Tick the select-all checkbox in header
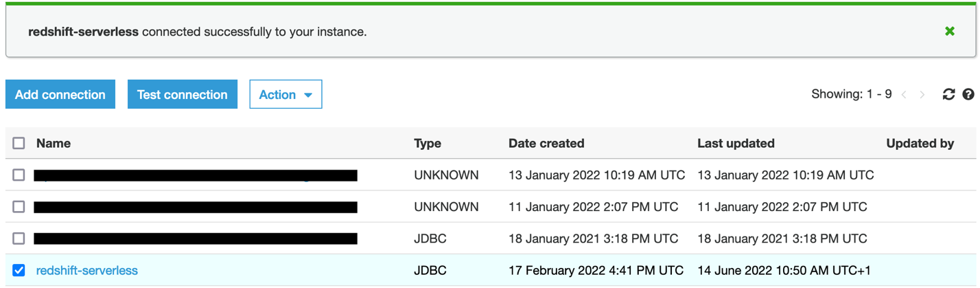Image resolution: width=980 pixels, height=288 pixels. point(19,143)
